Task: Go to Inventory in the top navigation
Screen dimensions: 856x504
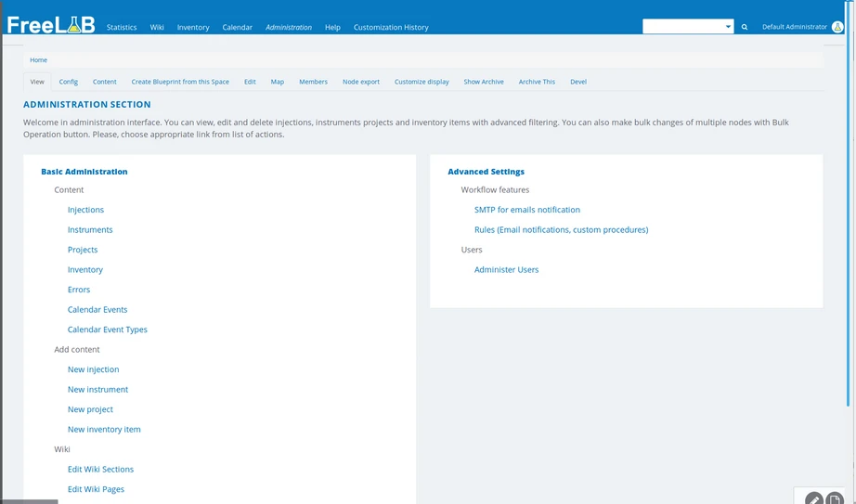Action: [193, 27]
